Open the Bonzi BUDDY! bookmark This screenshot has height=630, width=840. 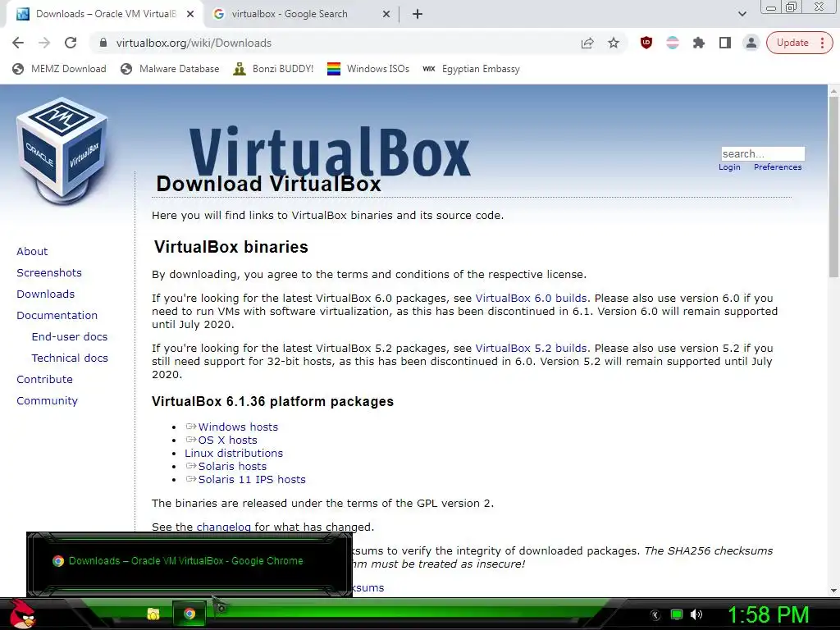[273, 69]
